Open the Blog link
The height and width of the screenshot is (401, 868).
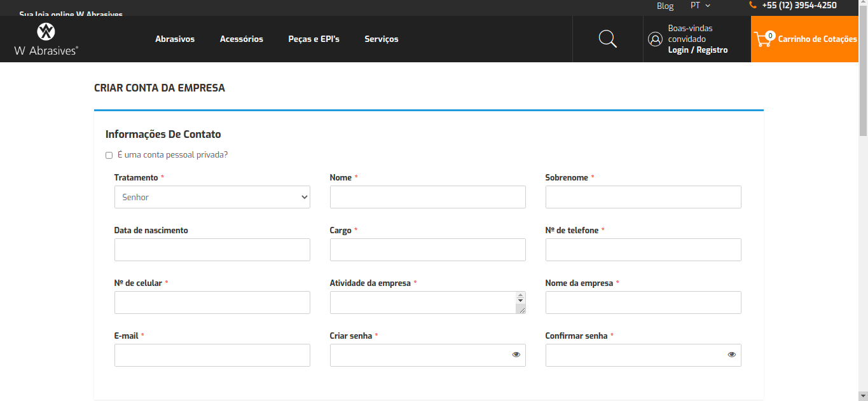[x=665, y=6]
